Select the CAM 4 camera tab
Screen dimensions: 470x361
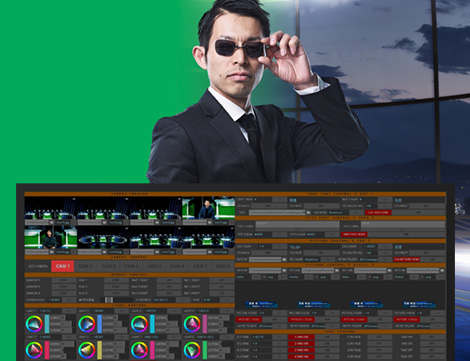click(131, 266)
